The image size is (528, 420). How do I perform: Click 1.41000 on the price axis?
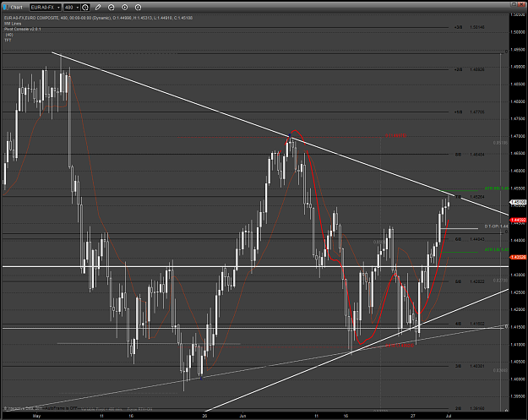pyautogui.click(x=518, y=344)
